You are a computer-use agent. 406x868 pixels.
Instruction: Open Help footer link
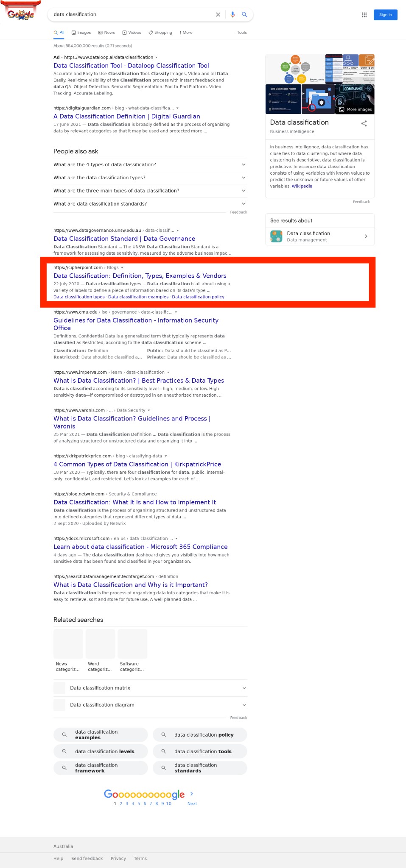[x=59, y=858]
